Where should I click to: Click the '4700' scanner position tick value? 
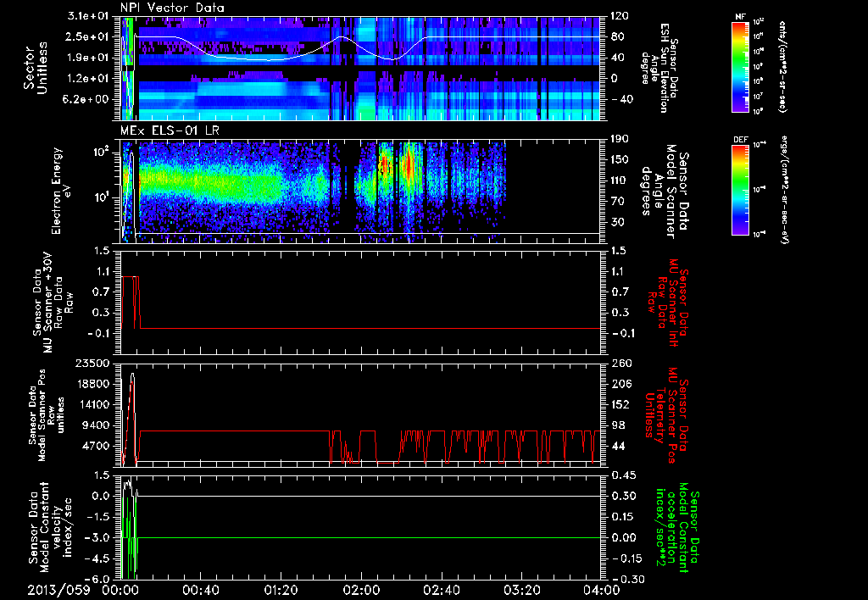coord(95,446)
